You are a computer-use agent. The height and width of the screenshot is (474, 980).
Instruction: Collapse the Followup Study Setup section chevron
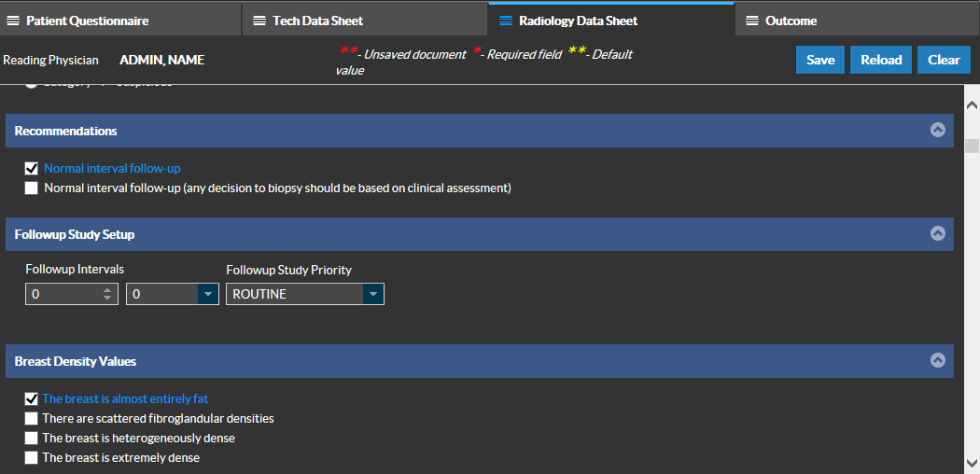[x=938, y=233]
